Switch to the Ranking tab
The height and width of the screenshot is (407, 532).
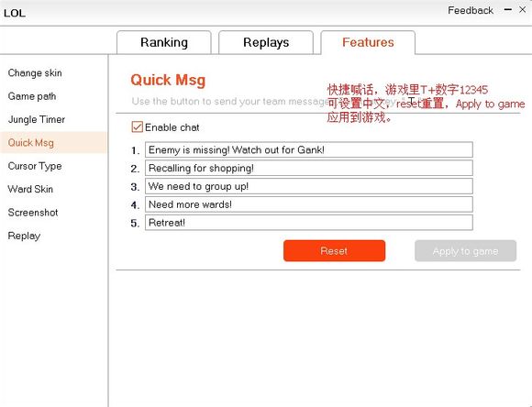[x=164, y=43]
